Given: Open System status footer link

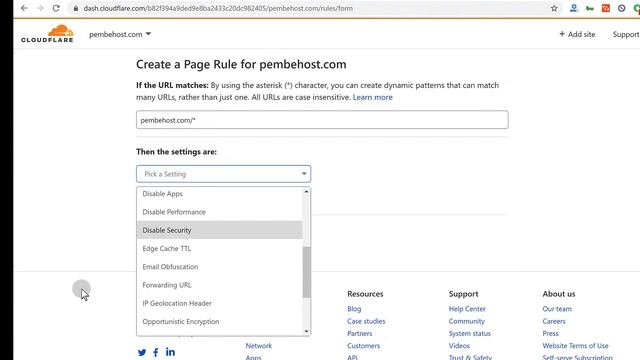Looking at the screenshot, I should click(469, 333).
